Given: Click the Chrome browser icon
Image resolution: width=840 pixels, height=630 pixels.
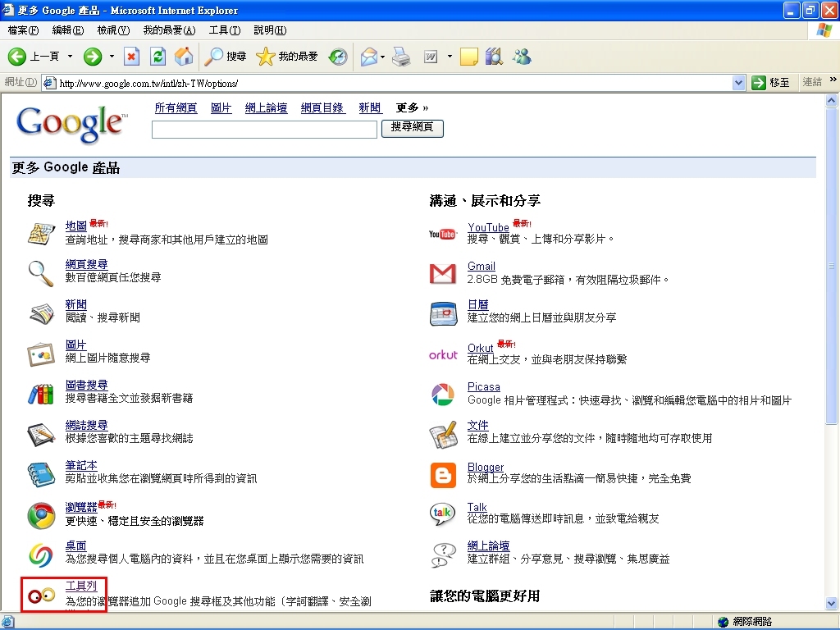Looking at the screenshot, I should [x=41, y=515].
